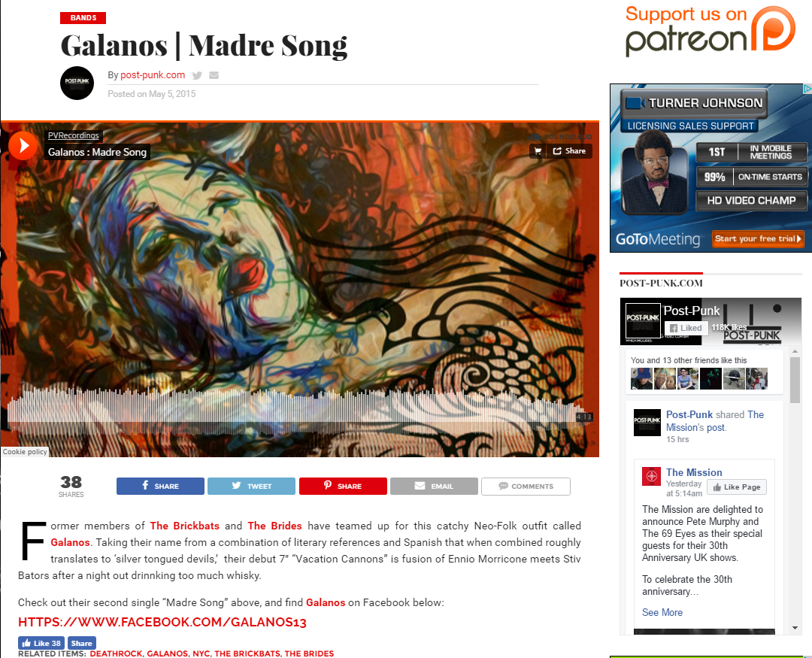The height and width of the screenshot is (658, 812).
Task: Expand the post with See More
Action: pos(662,612)
